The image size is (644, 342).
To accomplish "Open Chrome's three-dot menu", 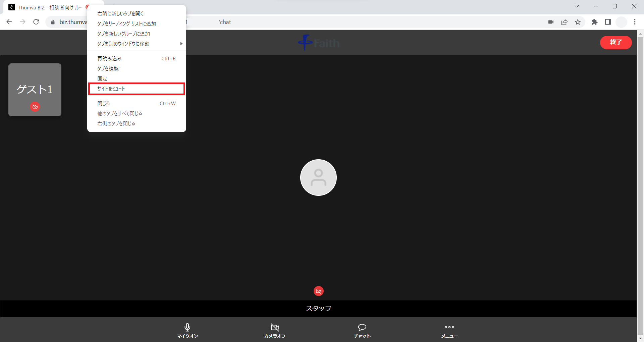I will (635, 22).
